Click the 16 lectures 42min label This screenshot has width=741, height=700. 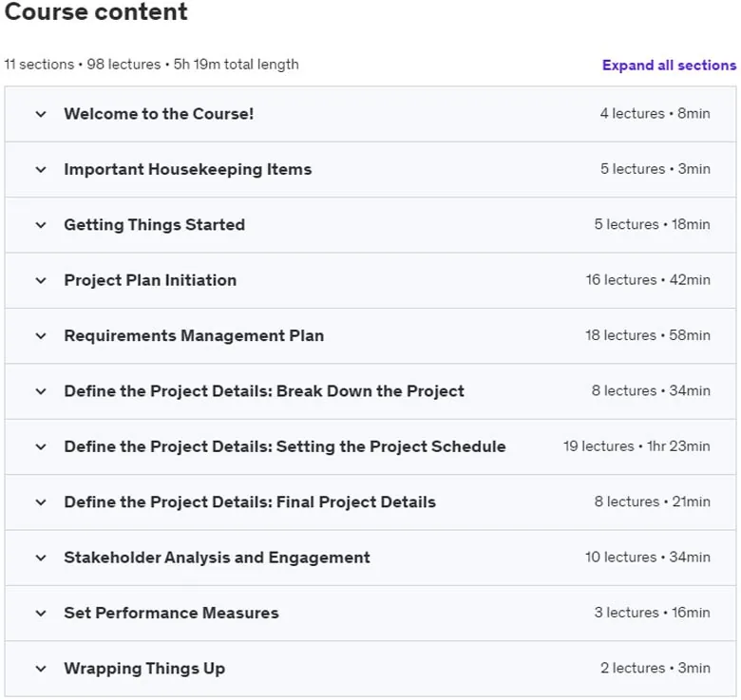(x=648, y=280)
